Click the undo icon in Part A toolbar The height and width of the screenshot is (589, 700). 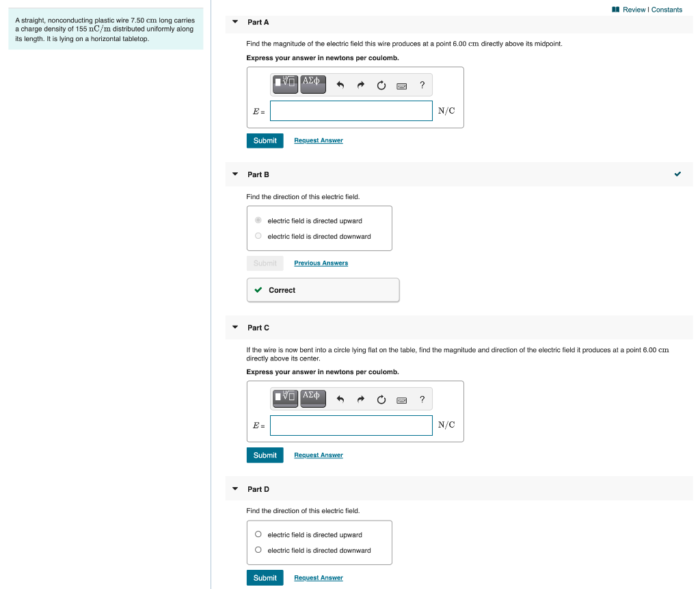coord(340,84)
